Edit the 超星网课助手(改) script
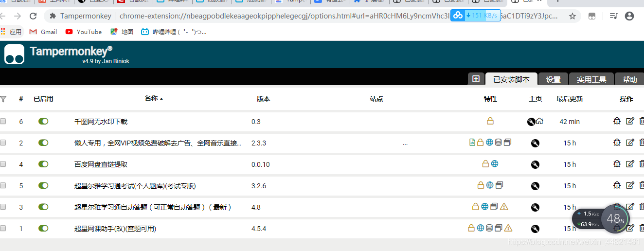 coord(630,228)
